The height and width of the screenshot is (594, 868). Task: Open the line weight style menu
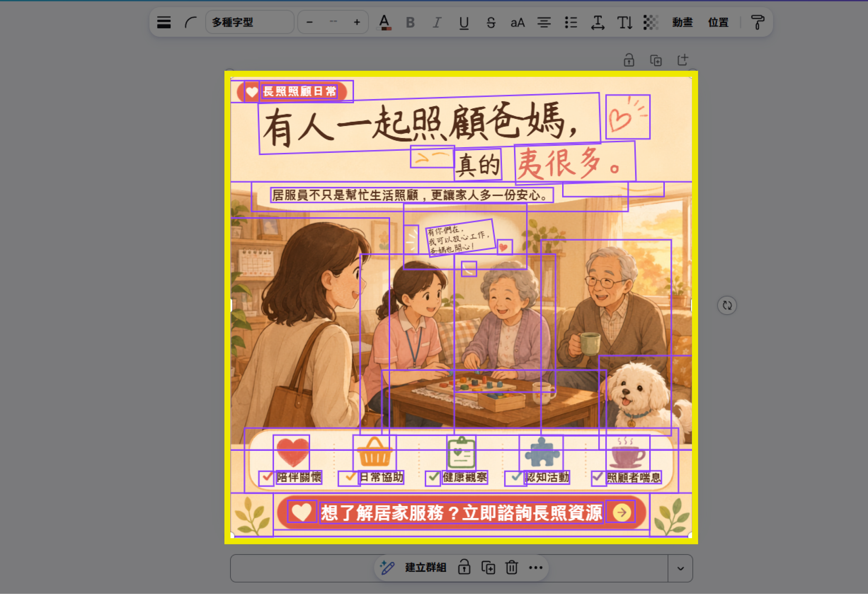pos(164,22)
